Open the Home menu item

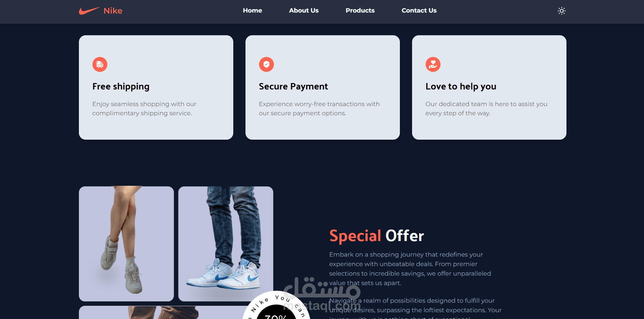[x=252, y=11]
